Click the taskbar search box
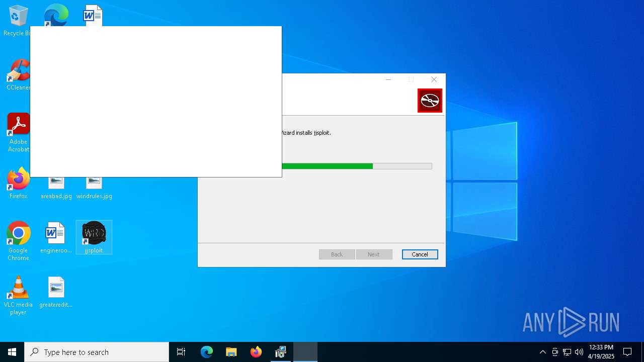Screen dimensions: 644x362 pyautogui.click(x=97, y=352)
